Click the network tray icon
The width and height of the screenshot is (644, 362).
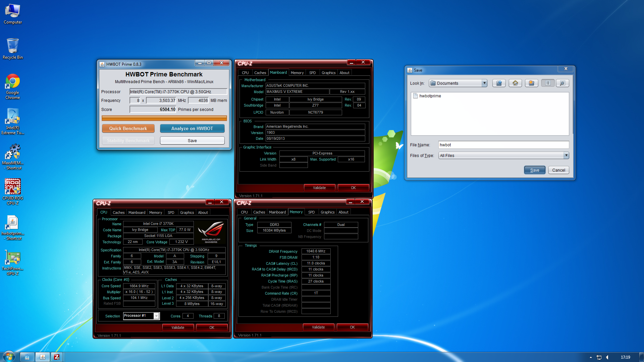pos(599,357)
